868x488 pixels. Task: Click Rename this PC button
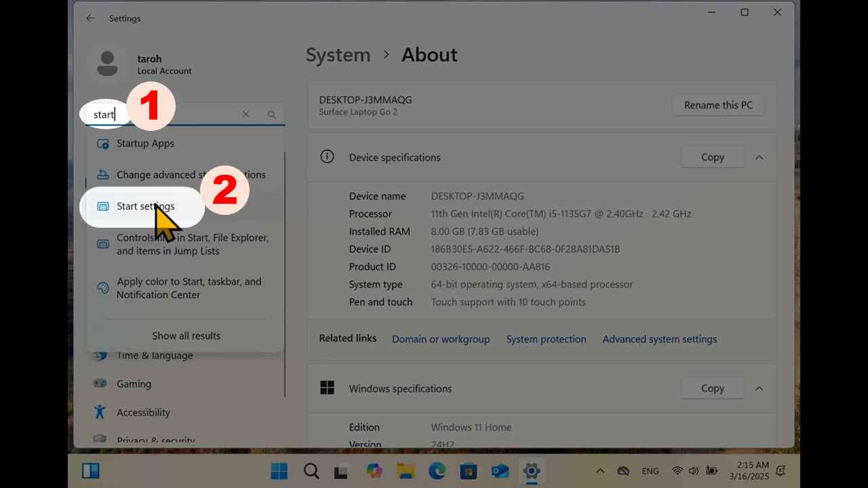(718, 105)
